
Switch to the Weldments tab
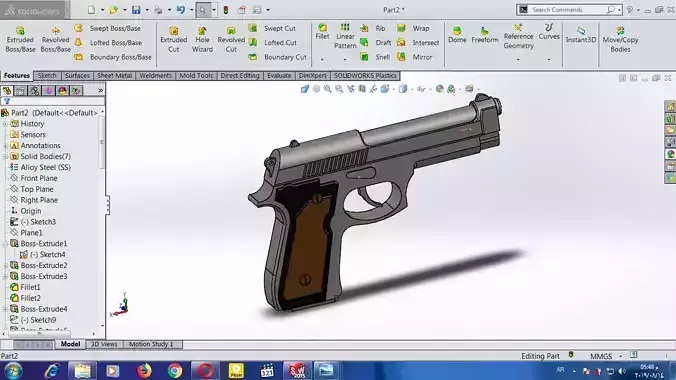pyautogui.click(x=156, y=75)
